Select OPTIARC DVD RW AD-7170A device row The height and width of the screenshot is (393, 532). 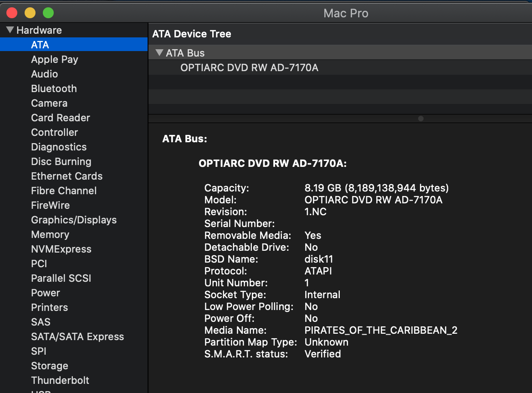[x=249, y=67]
